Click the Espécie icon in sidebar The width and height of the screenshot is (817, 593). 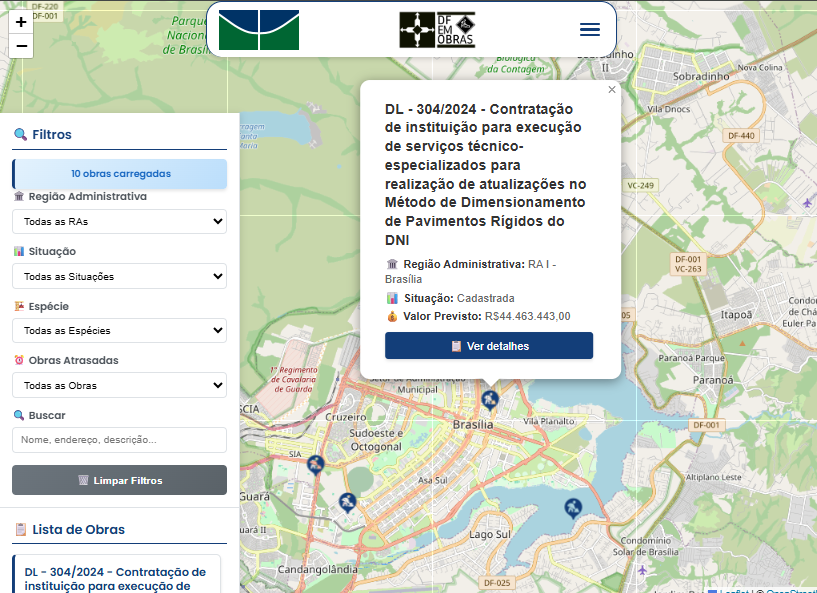19,306
